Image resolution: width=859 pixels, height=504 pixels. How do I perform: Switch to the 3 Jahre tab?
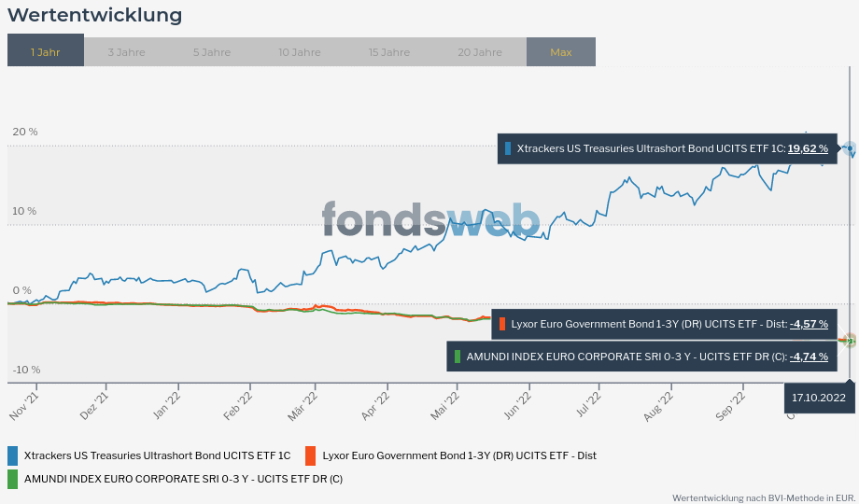(126, 52)
